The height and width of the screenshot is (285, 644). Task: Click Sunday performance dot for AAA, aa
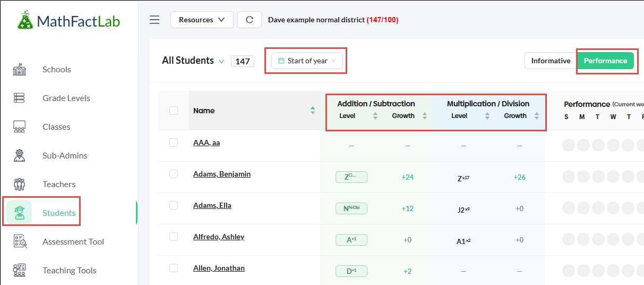pyautogui.click(x=569, y=145)
